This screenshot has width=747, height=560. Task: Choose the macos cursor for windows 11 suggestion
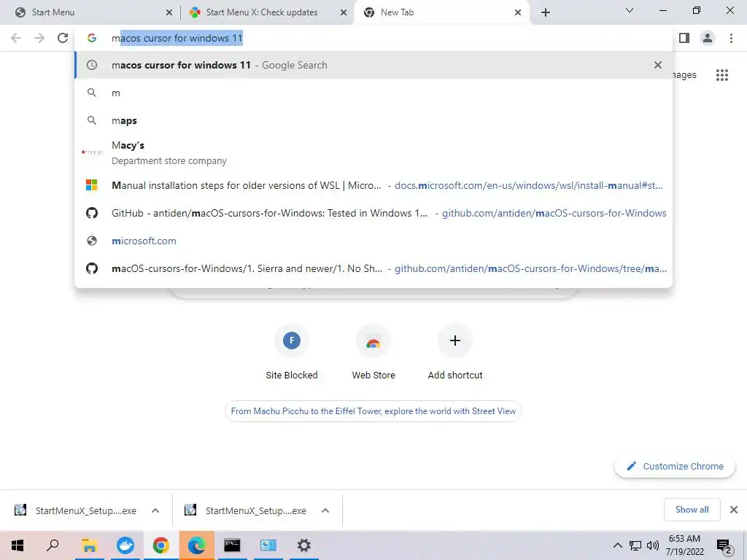(x=373, y=65)
